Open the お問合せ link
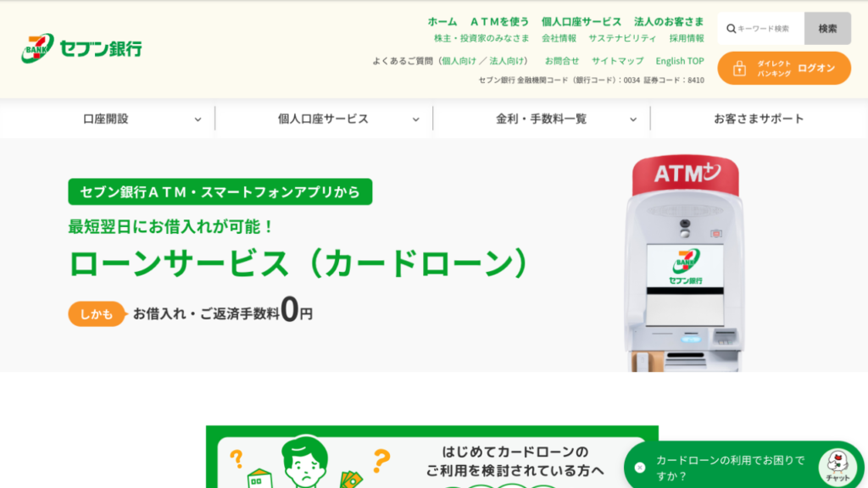 tap(562, 61)
